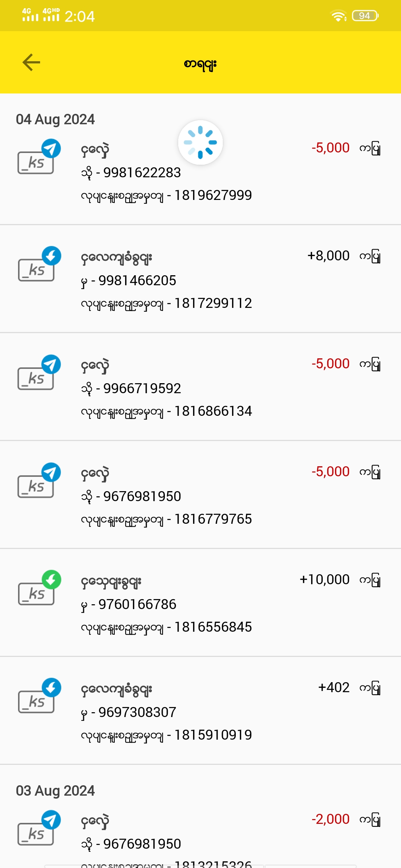This screenshot has height=868, width=401.
Task: Tap the Wi-Fi status icon
Action: click(x=338, y=16)
